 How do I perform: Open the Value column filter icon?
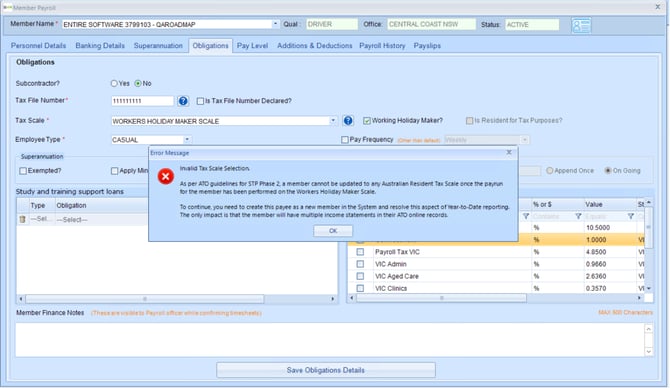click(630, 216)
